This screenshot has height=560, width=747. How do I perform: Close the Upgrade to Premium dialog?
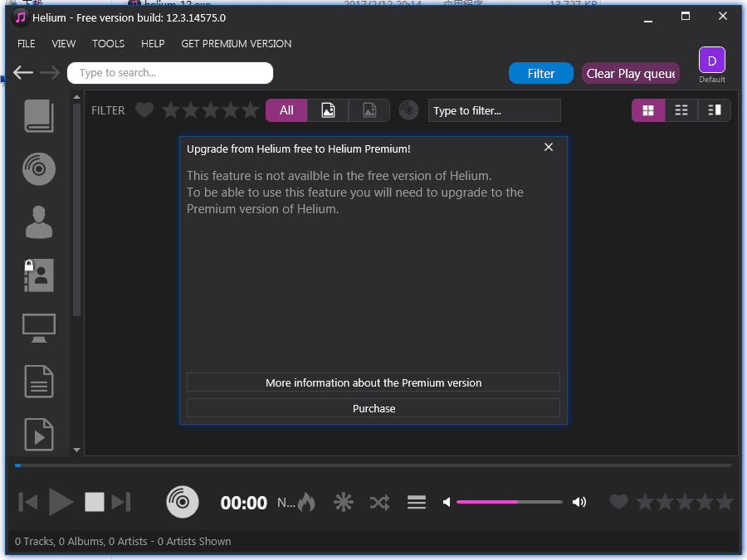(x=549, y=147)
